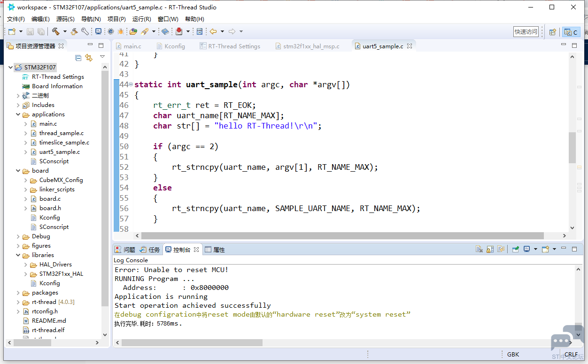The height and width of the screenshot is (364, 588).
Task: Click the pin console icon
Action: click(515, 249)
